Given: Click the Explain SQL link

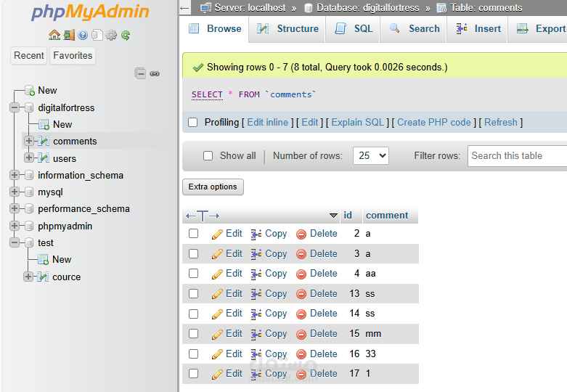Looking at the screenshot, I should [x=358, y=123].
